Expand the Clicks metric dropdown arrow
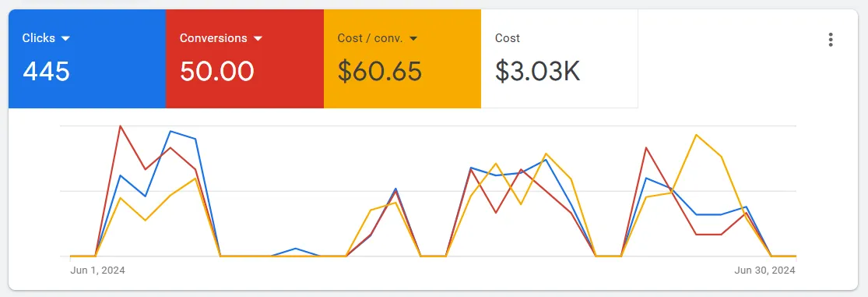This screenshot has height=297, width=868. 66,38
